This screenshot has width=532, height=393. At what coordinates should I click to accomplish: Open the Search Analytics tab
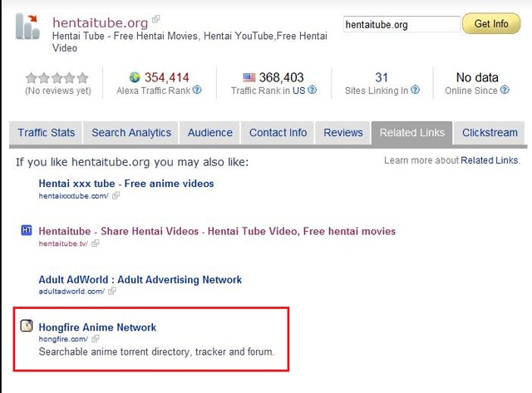(x=131, y=133)
